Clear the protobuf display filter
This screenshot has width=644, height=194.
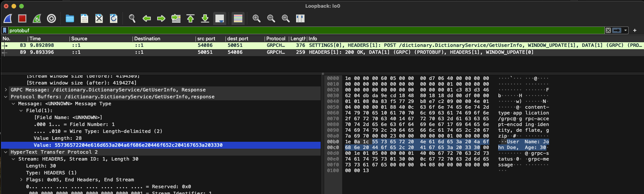point(608,30)
